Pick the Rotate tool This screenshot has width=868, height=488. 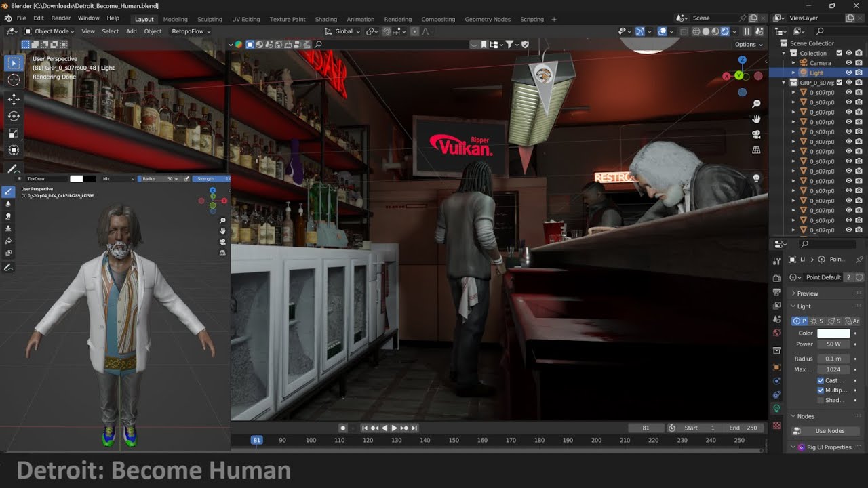[14, 116]
